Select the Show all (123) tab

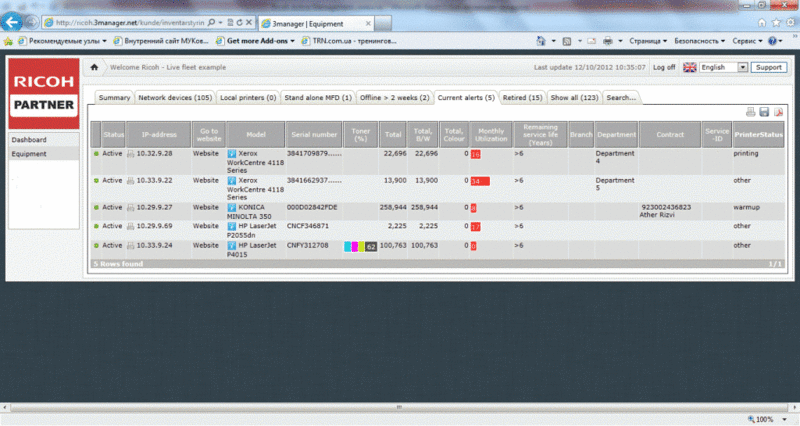(574, 97)
